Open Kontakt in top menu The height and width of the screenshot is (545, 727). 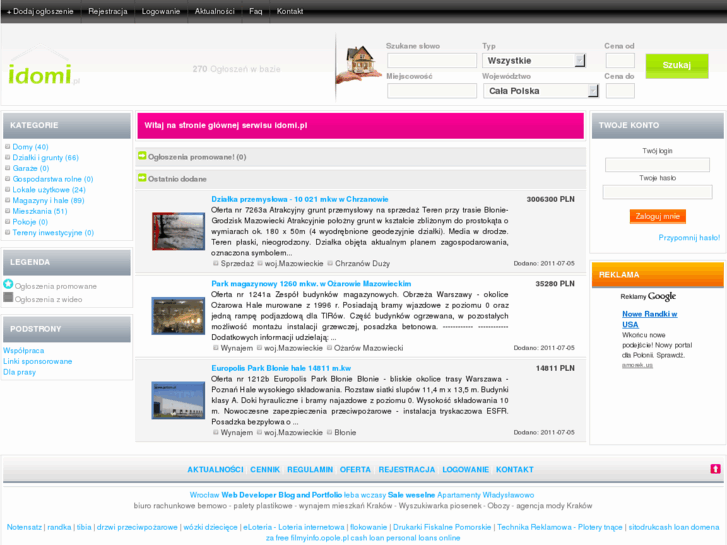[x=290, y=11]
